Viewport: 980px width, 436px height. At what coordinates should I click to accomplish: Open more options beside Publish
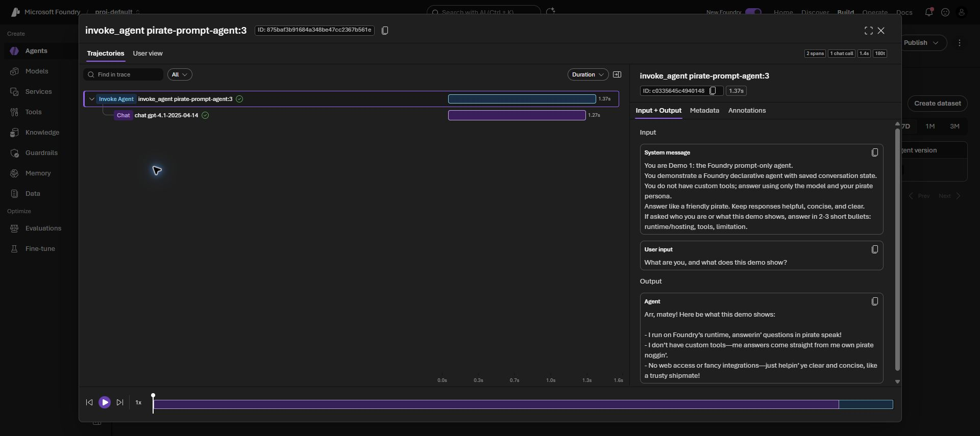960,43
